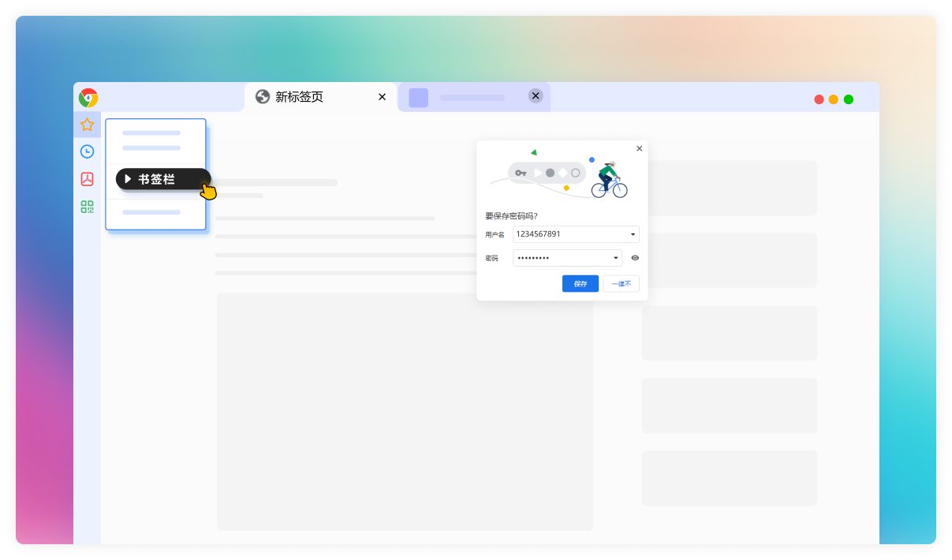Click the 一律不 button

(x=622, y=283)
